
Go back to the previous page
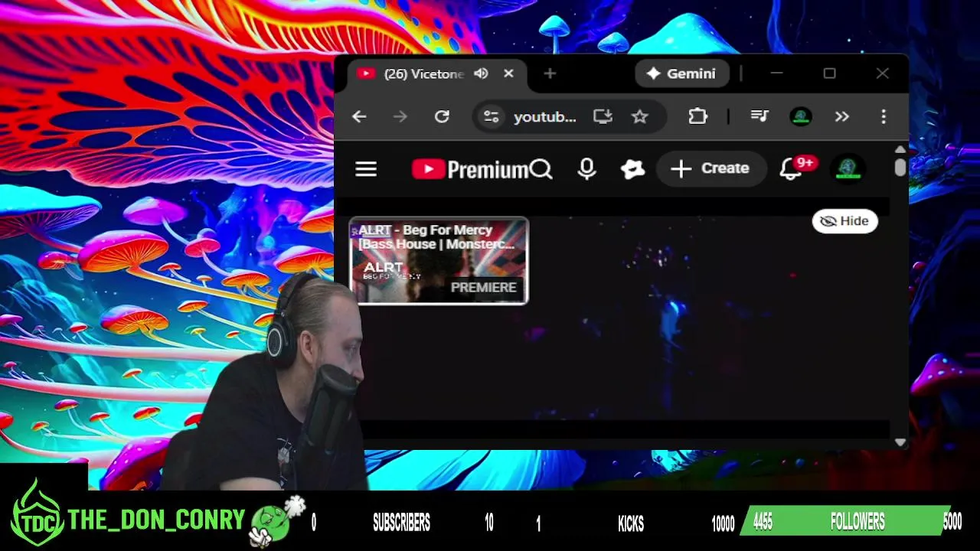tap(359, 116)
